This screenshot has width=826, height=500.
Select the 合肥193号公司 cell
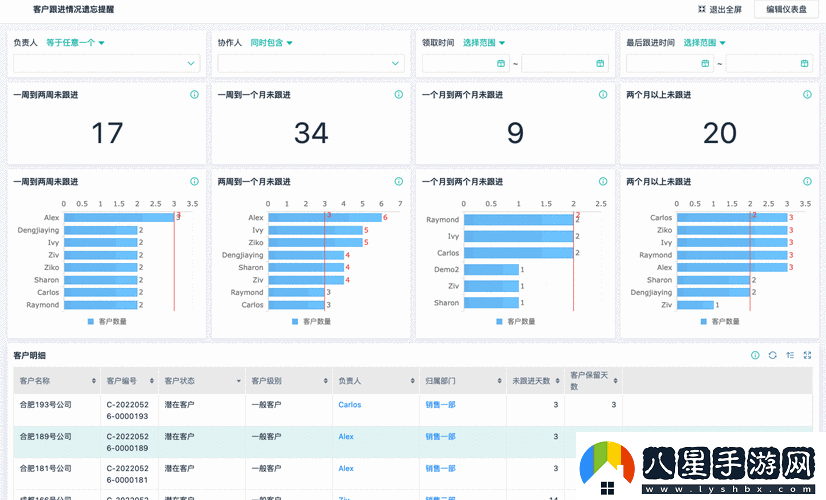(x=57, y=410)
